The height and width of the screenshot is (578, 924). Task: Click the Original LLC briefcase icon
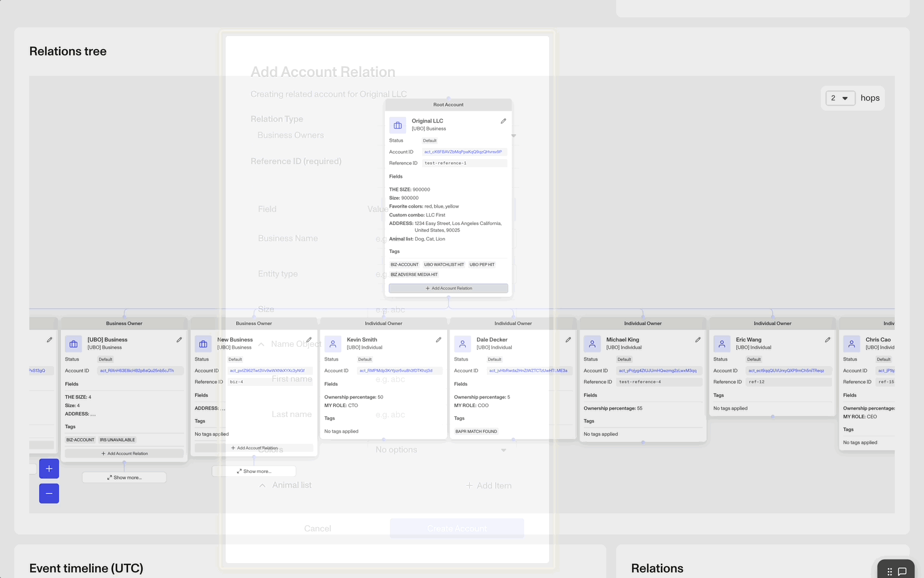(x=398, y=125)
